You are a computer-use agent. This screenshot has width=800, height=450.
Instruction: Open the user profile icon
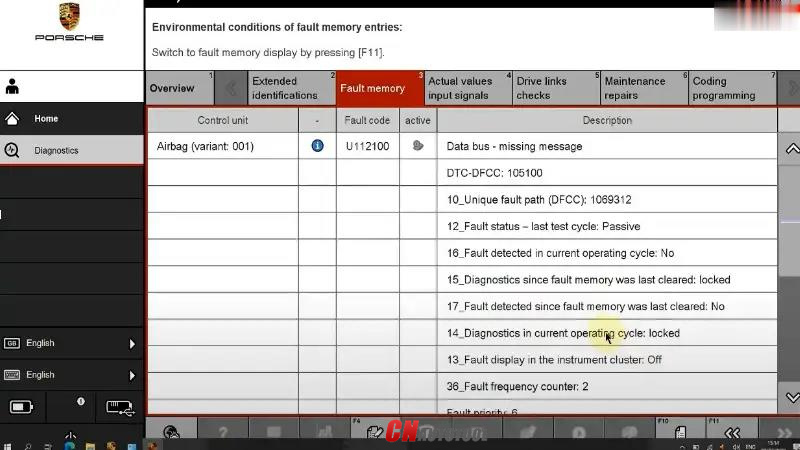(12, 87)
